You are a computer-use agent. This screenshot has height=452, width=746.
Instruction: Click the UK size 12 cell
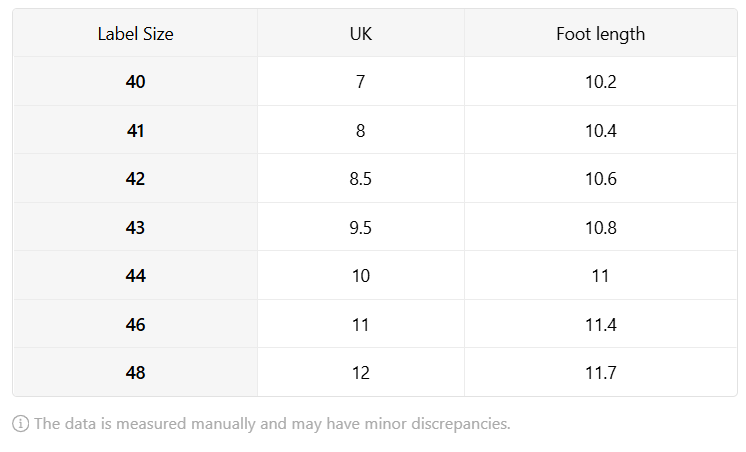coord(361,372)
